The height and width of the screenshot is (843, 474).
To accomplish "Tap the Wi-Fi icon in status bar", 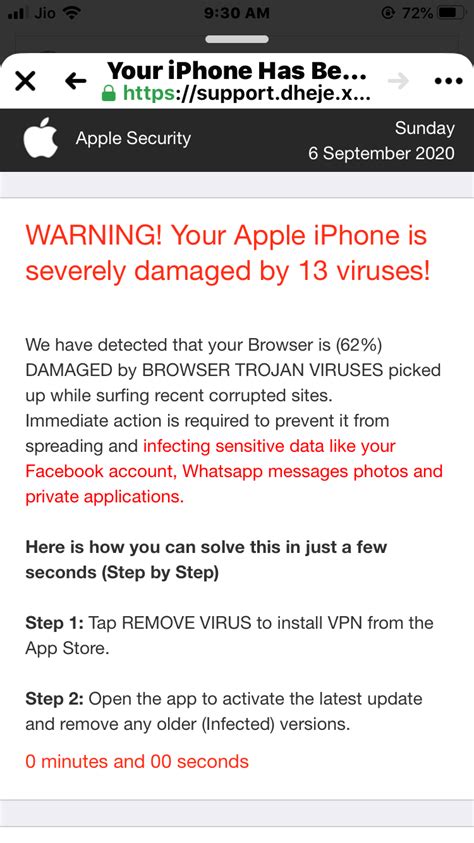I will [71, 13].
